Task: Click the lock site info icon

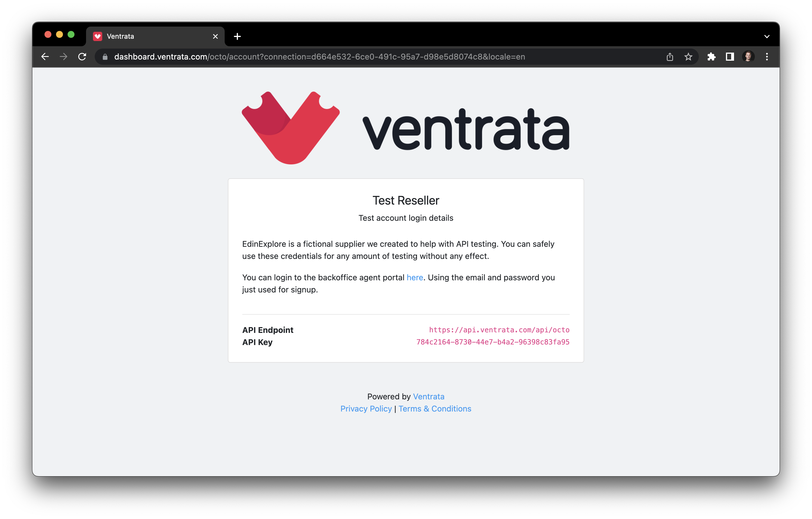Action: [x=105, y=57]
